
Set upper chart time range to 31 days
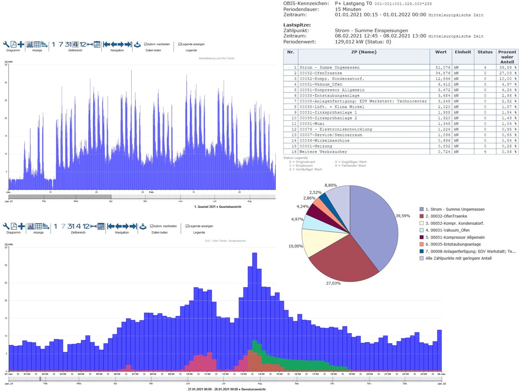pyautogui.click(x=68, y=44)
